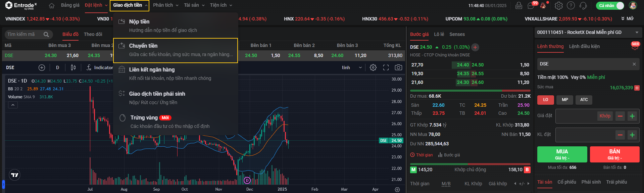Click the buy/sell volume ratio bar

470,91
